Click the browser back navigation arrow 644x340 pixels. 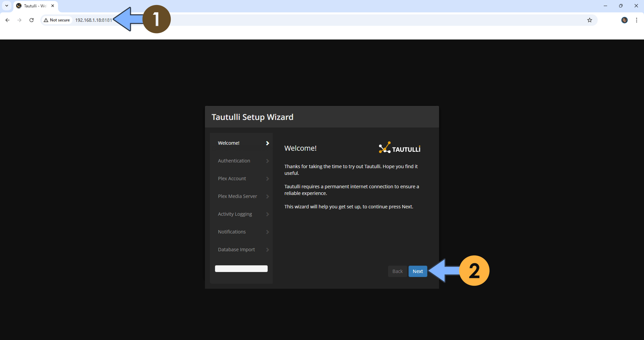7,20
